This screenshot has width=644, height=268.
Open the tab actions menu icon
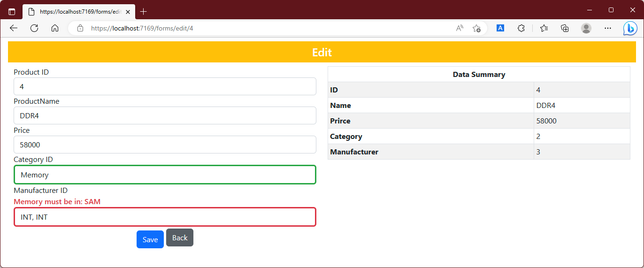point(12,12)
